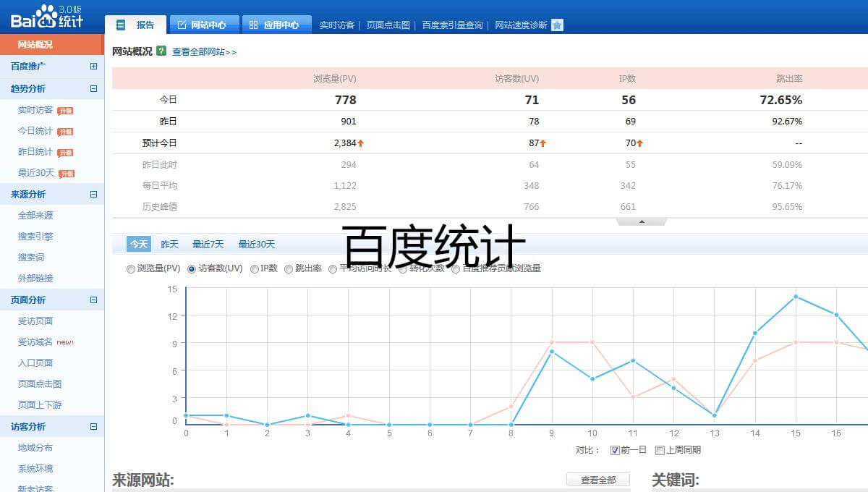Viewport: 868px width, 492px height.
Task: Click the star icon after 网站速度诊断
Action: (557, 25)
